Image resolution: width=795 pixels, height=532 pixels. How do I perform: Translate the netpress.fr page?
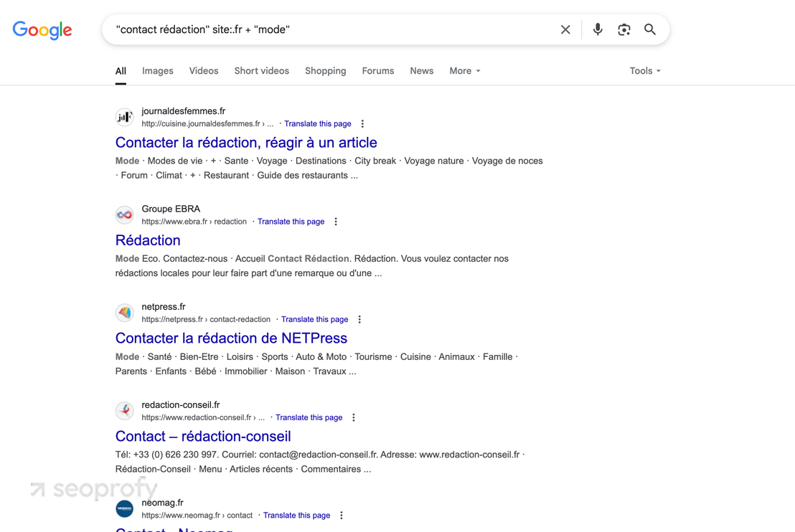tap(315, 319)
